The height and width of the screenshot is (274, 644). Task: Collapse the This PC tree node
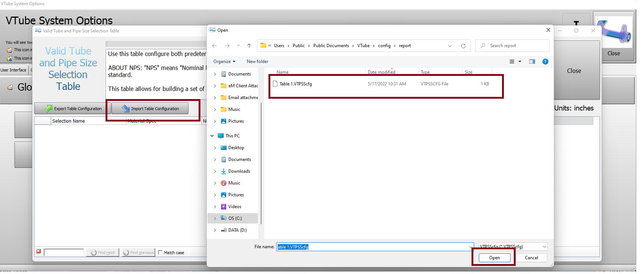coord(212,136)
